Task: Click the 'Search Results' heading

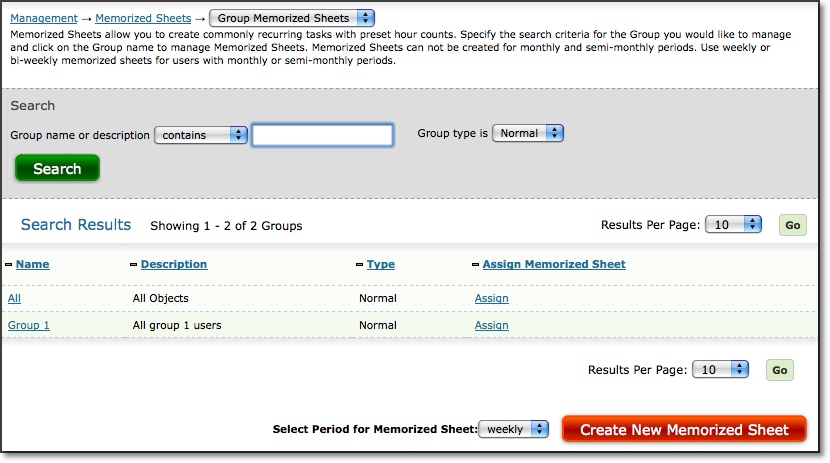Action: point(76,224)
